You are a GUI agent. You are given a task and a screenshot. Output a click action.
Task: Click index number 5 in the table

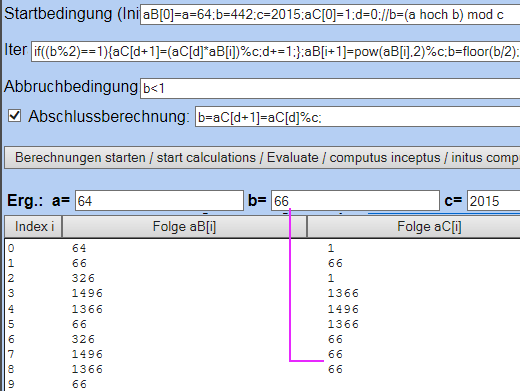click(11, 324)
